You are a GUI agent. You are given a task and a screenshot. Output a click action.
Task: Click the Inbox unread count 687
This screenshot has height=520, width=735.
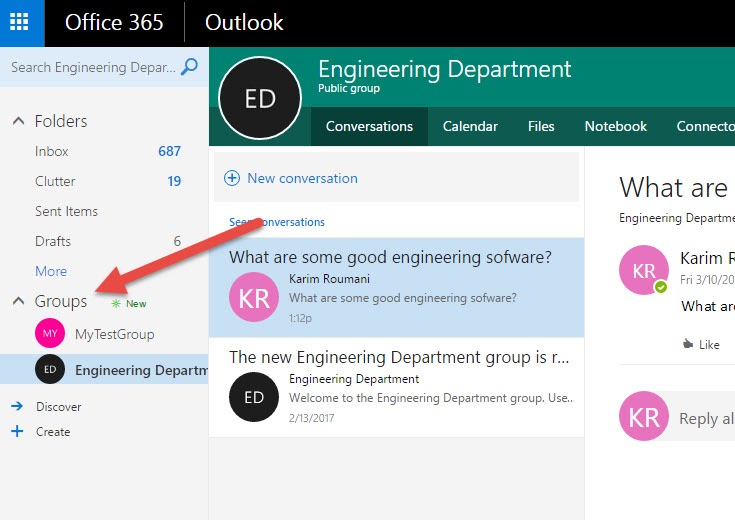pyautogui.click(x=169, y=151)
